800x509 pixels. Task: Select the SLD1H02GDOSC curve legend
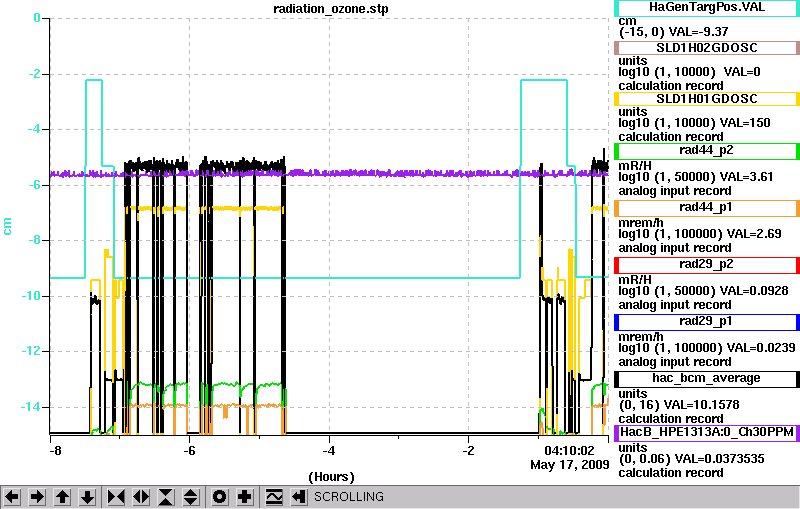pos(707,48)
